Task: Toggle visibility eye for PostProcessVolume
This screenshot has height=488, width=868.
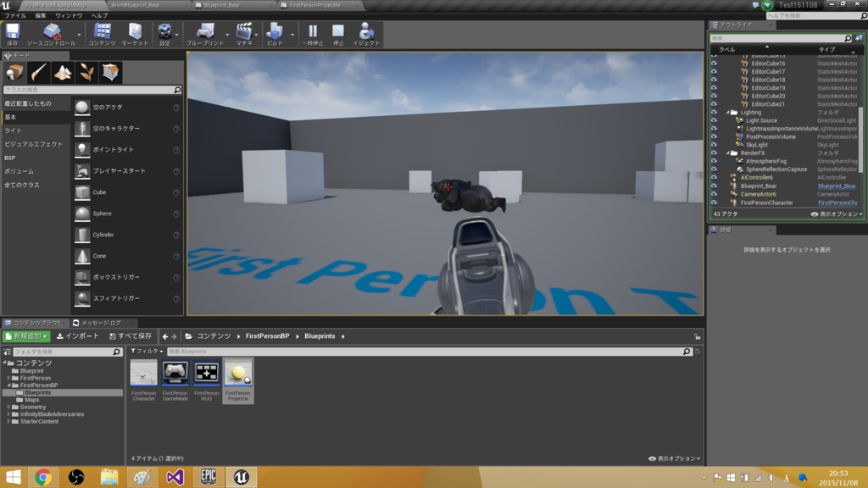Action: point(714,136)
